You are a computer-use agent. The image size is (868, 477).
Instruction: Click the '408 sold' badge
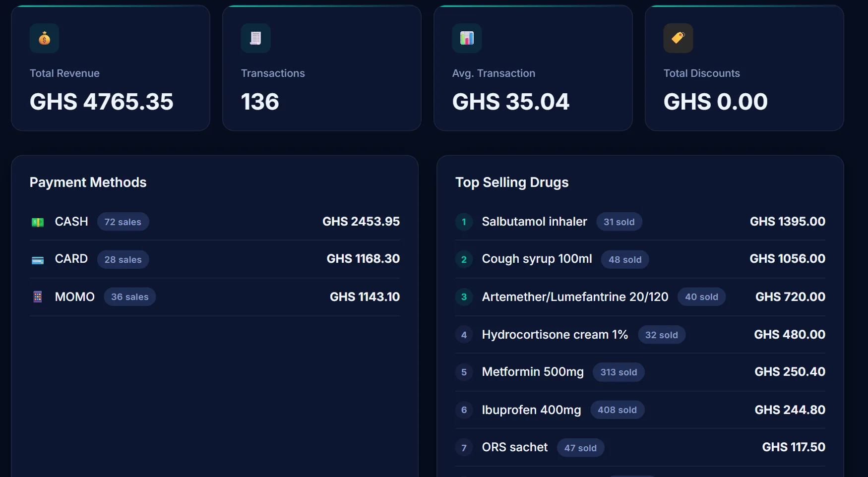(617, 410)
